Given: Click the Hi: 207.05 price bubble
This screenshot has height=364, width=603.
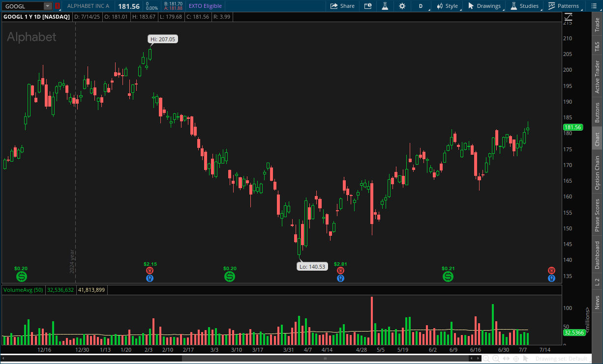Looking at the screenshot, I should (x=163, y=39).
